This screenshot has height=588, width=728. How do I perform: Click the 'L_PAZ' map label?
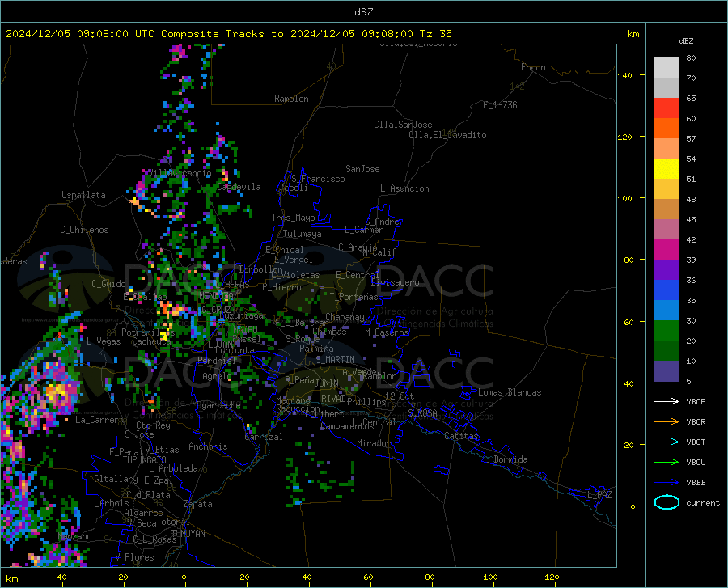(x=599, y=495)
